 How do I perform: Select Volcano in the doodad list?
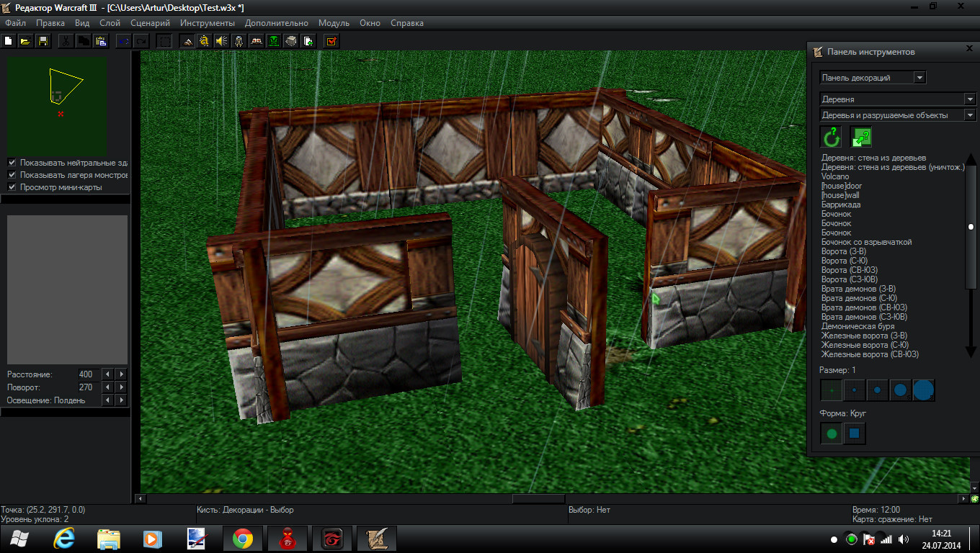(835, 176)
